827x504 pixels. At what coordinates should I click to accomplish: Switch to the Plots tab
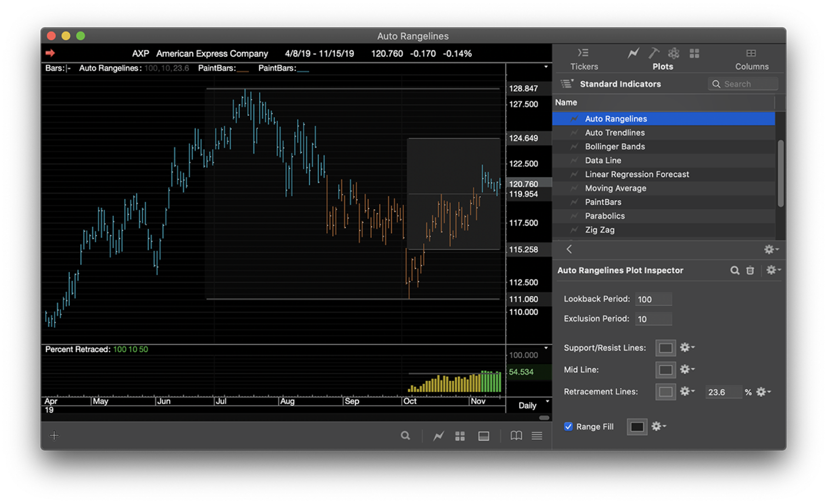tap(663, 66)
